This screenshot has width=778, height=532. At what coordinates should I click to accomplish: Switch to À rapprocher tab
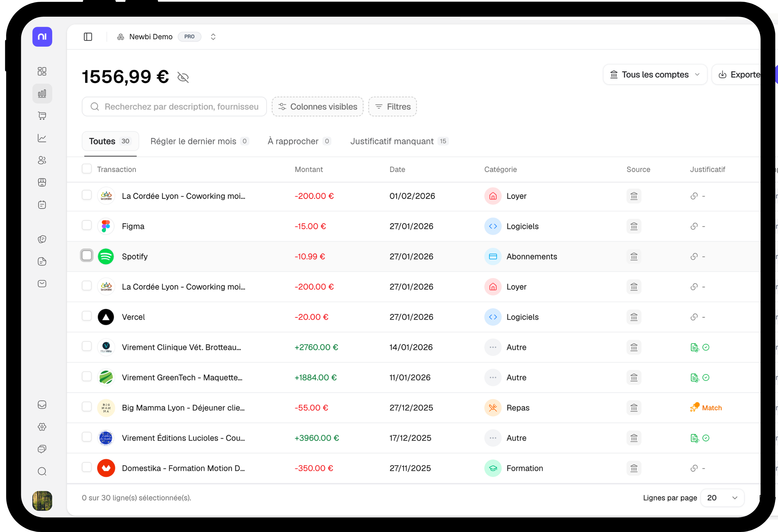coord(299,141)
